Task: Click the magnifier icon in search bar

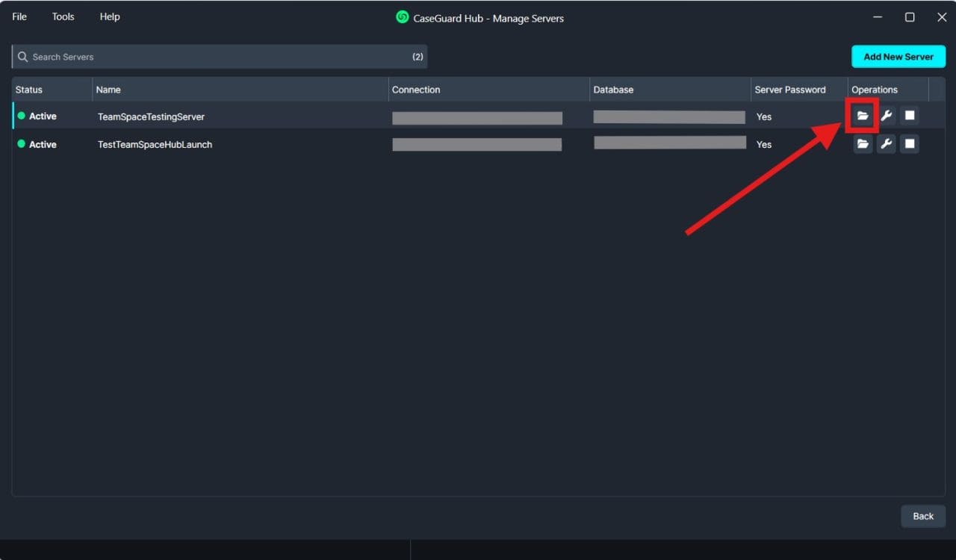Action: click(x=22, y=57)
